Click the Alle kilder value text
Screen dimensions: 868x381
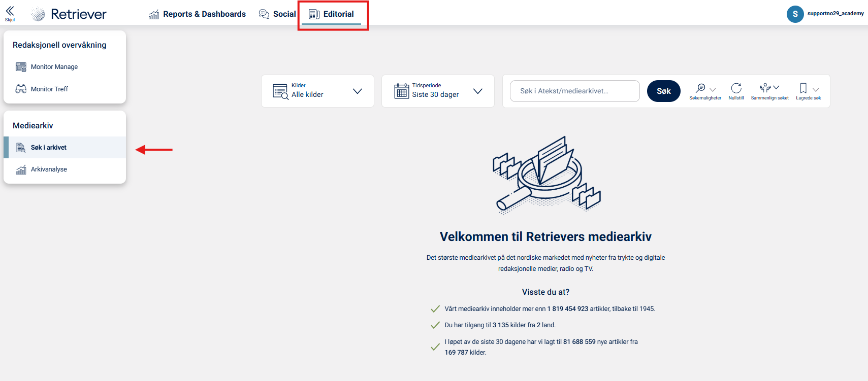point(307,95)
